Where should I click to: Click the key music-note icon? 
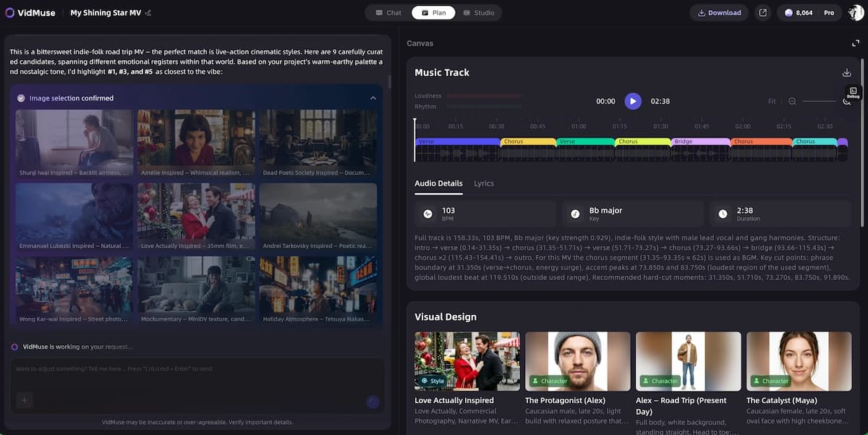point(575,214)
